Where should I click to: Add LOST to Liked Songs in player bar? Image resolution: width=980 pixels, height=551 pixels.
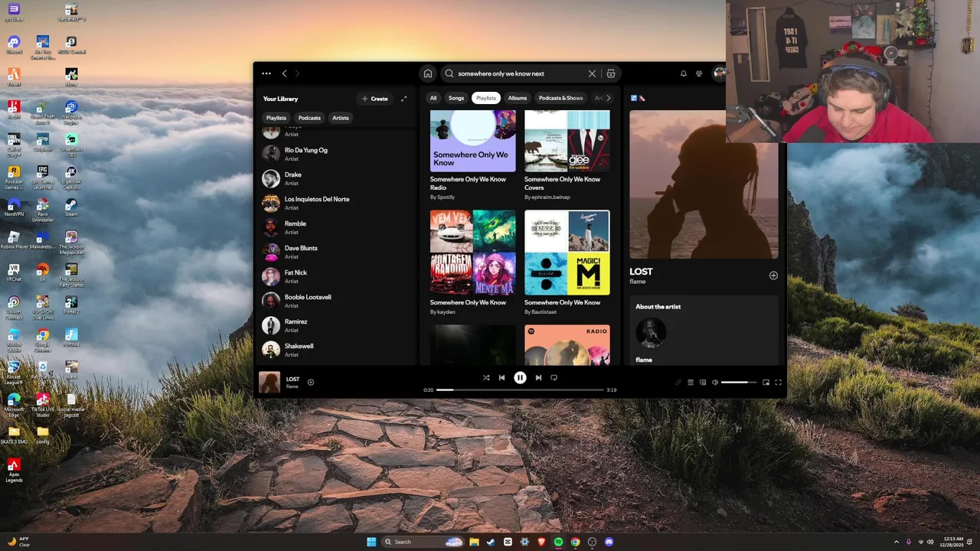coord(311,382)
